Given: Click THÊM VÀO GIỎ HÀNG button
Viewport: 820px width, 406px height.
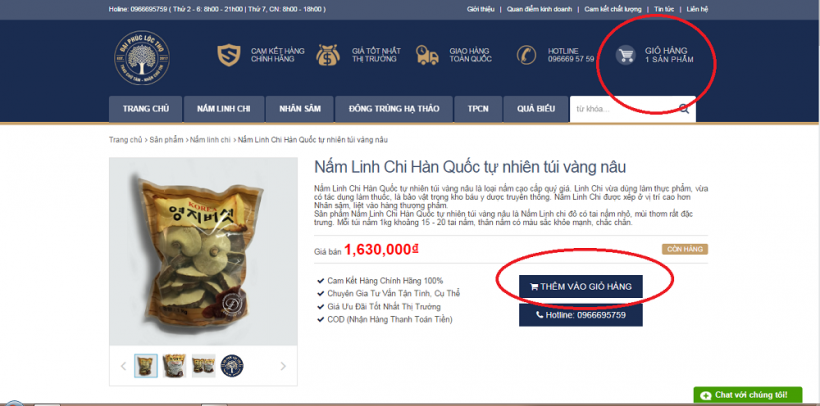Looking at the screenshot, I should 580,287.
